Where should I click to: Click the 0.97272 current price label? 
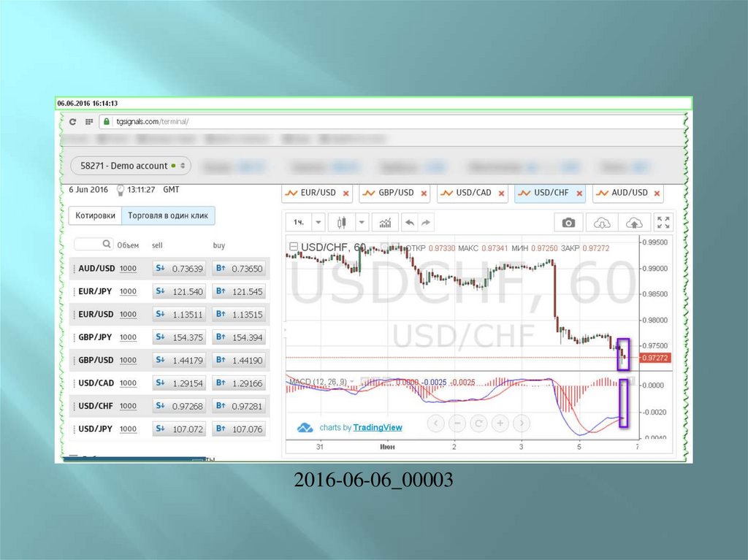(x=655, y=358)
